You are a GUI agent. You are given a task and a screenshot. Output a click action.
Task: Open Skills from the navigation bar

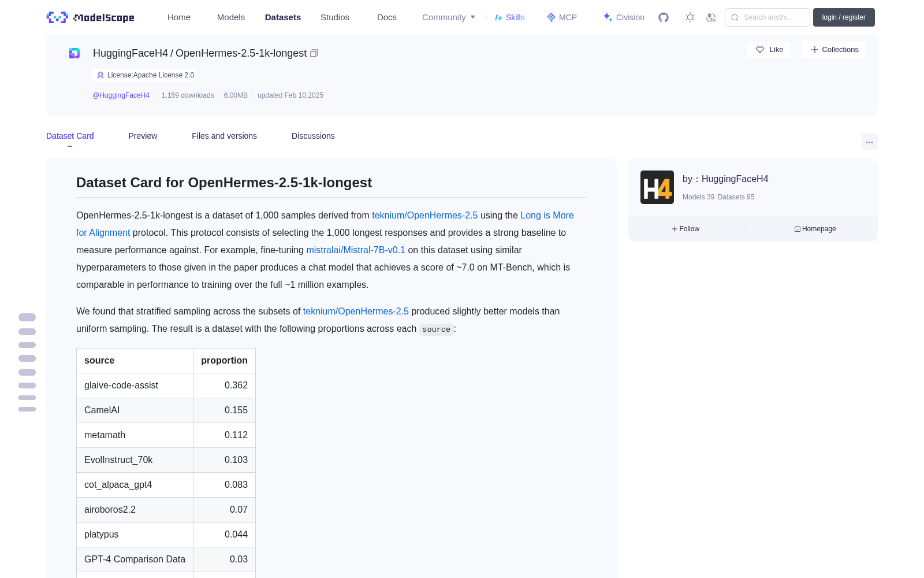(509, 17)
